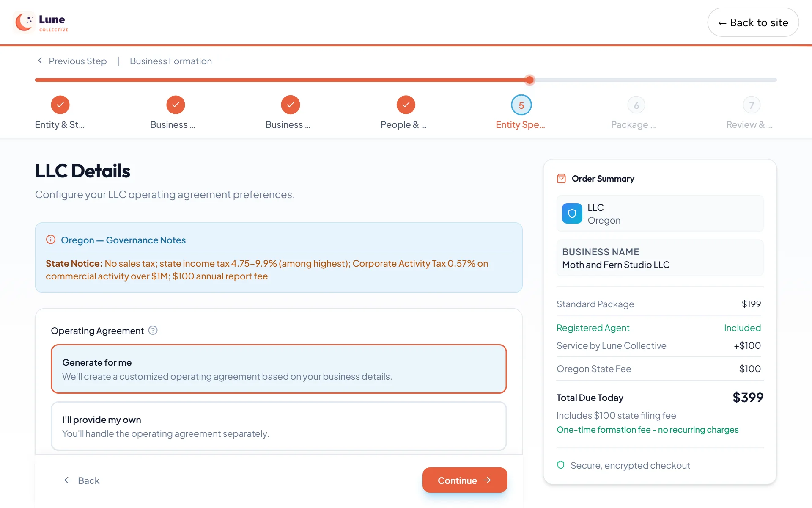Go to completed step Entity & St...
This screenshot has width=812, height=508.
[60, 105]
